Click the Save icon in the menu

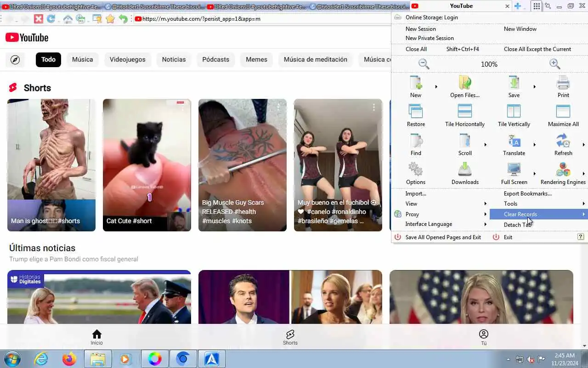coord(514,83)
